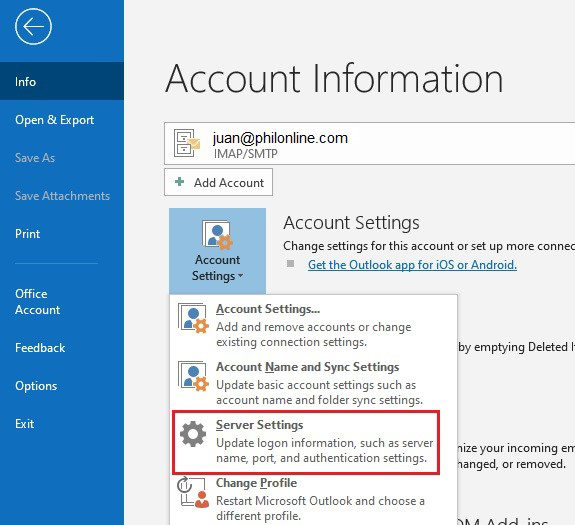This screenshot has height=525, width=575.
Task: Click Exit in the sidebar
Action: click(x=62, y=424)
